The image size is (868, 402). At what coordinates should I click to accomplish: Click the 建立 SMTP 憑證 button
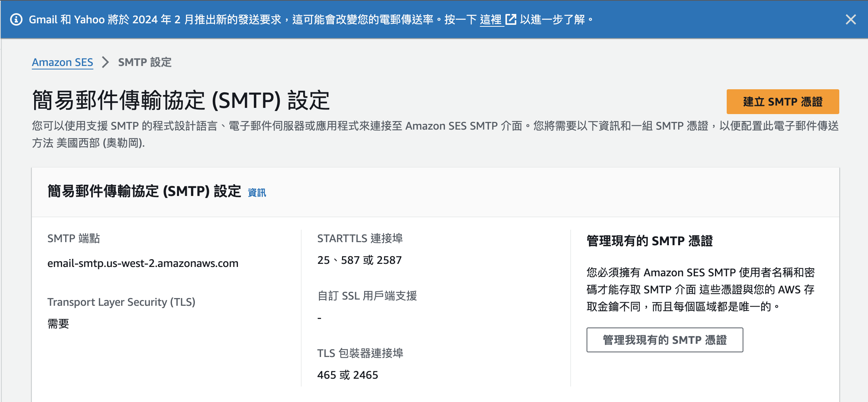pos(783,102)
